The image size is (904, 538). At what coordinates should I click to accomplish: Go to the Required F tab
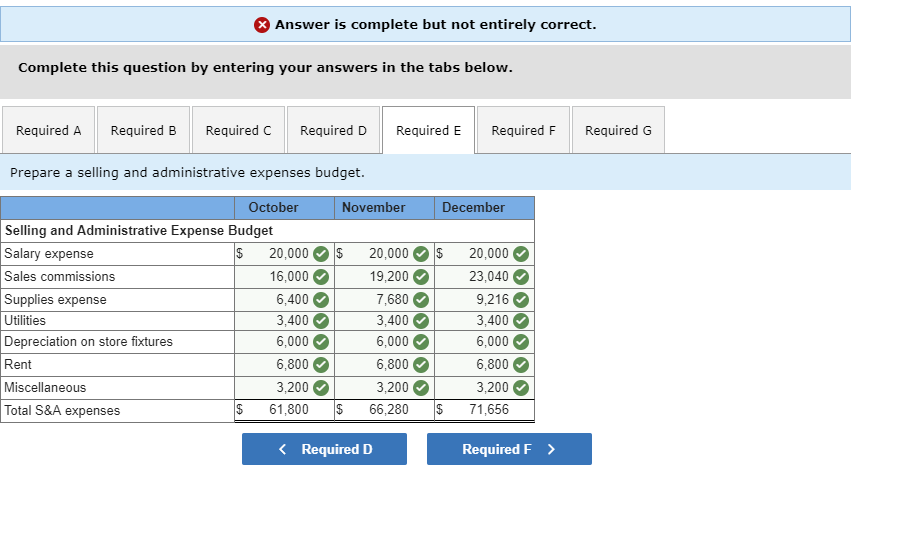pos(523,130)
